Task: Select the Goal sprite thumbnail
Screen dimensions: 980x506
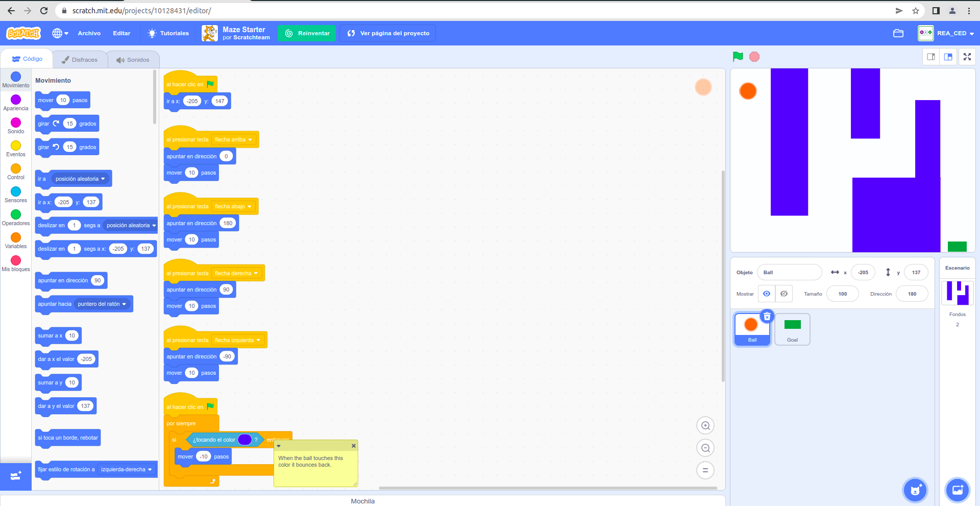Action: [x=792, y=329]
